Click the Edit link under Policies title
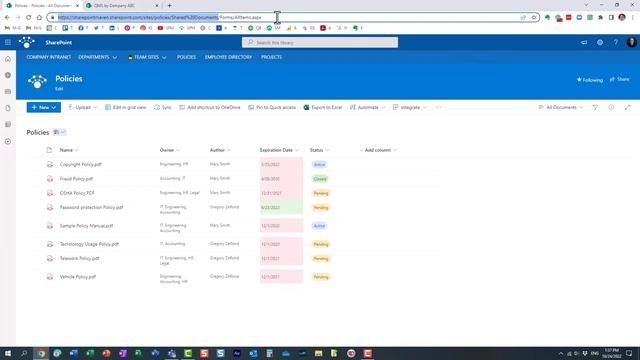 (59, 89)
